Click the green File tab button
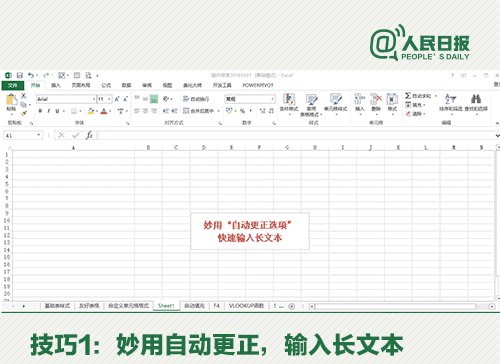Viewport: 500px width, 364px height. [x=13, y=85]
